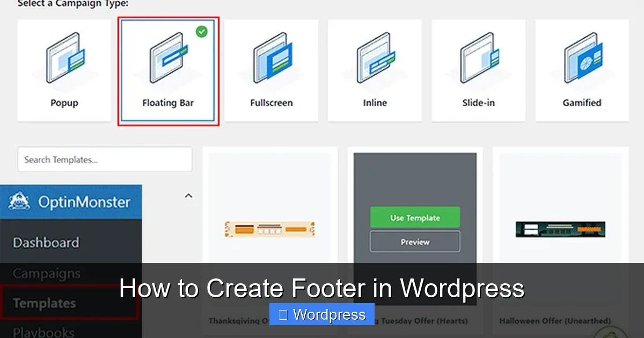Select the Popup campaign type icon
The image size is (644, 338).
coord(64,59)
